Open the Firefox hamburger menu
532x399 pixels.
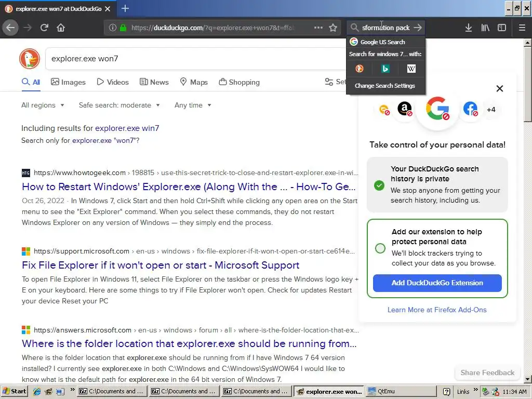[522, 28]
